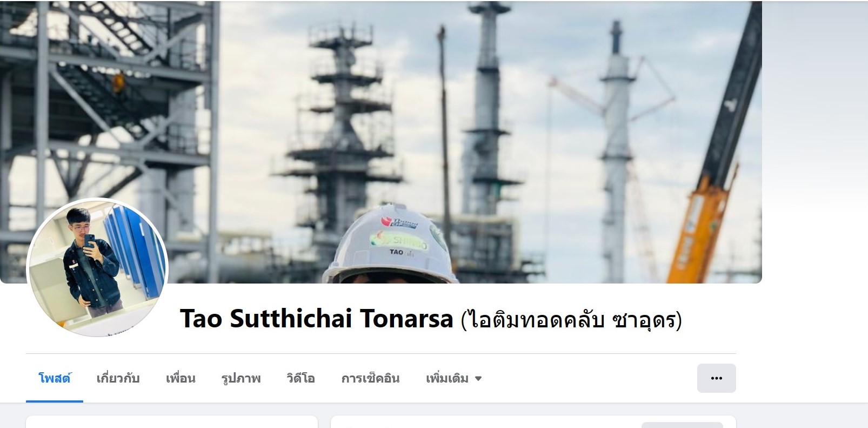Click the SHINBO sticker on the helmet

tap(400, 240)
